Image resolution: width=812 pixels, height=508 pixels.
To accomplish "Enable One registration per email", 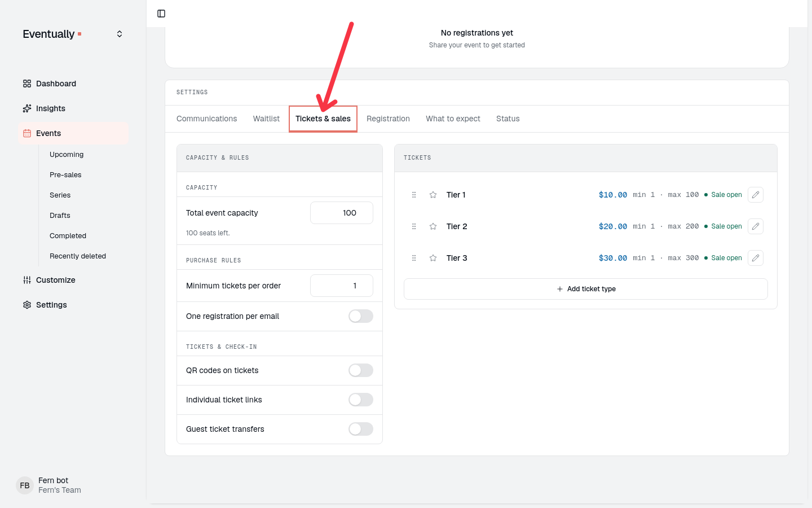I will point(361,316).
